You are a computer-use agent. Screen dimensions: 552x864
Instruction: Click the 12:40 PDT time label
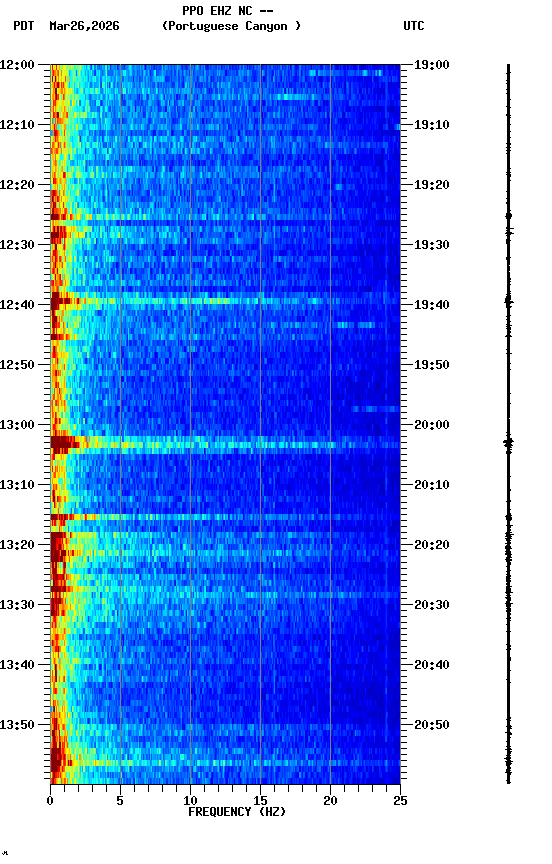pyautogui.click(x=17, y=305)
